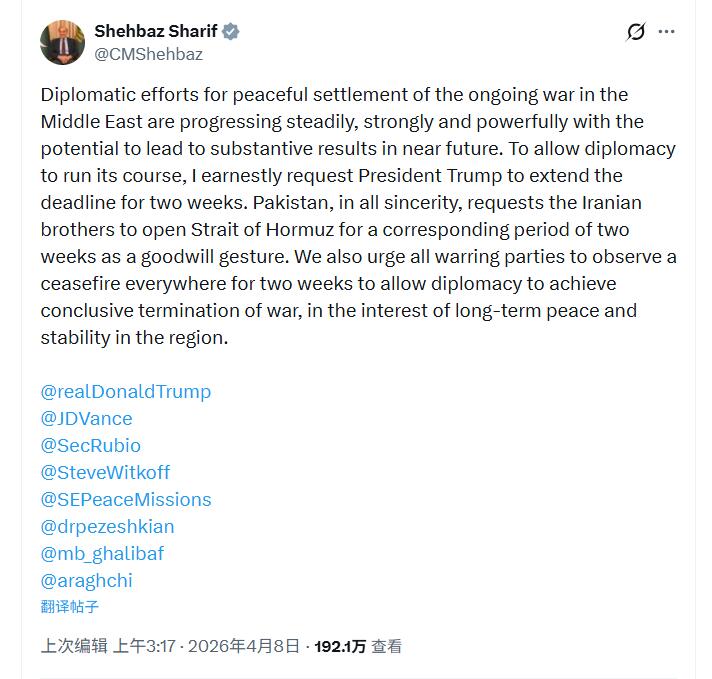The height and width of the screenshot is (679, 712).
Task: Go to the @araghchi mention
Action: click(x=87, y=581)
